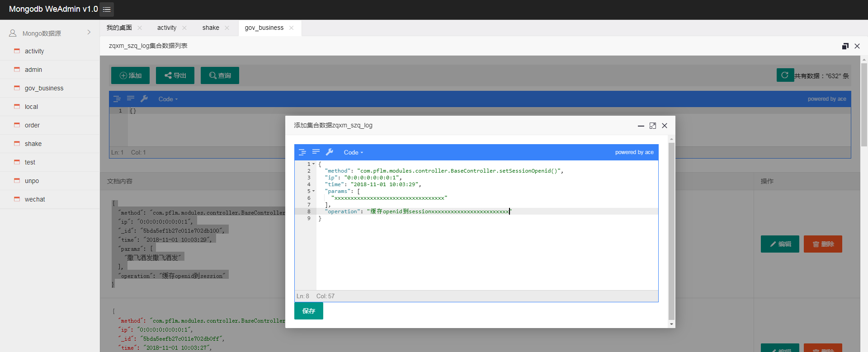
Task: Close the shake tab
Action: pos(227,28)
